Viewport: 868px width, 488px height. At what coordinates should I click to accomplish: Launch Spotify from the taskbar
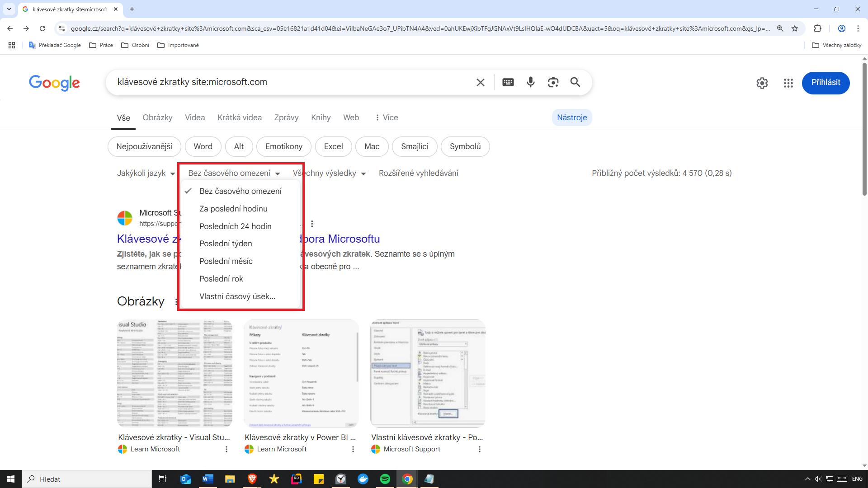pyautogui.click(x=385, y=479)
